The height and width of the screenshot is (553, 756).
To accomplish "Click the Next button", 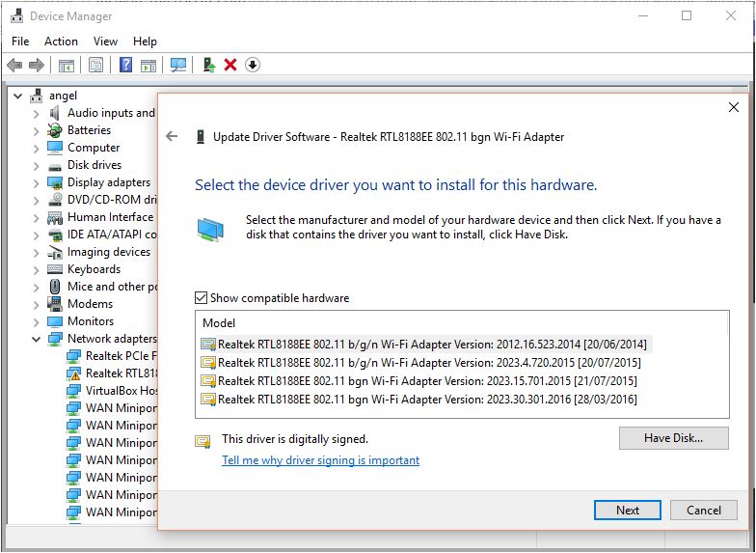I will [627, 510].
